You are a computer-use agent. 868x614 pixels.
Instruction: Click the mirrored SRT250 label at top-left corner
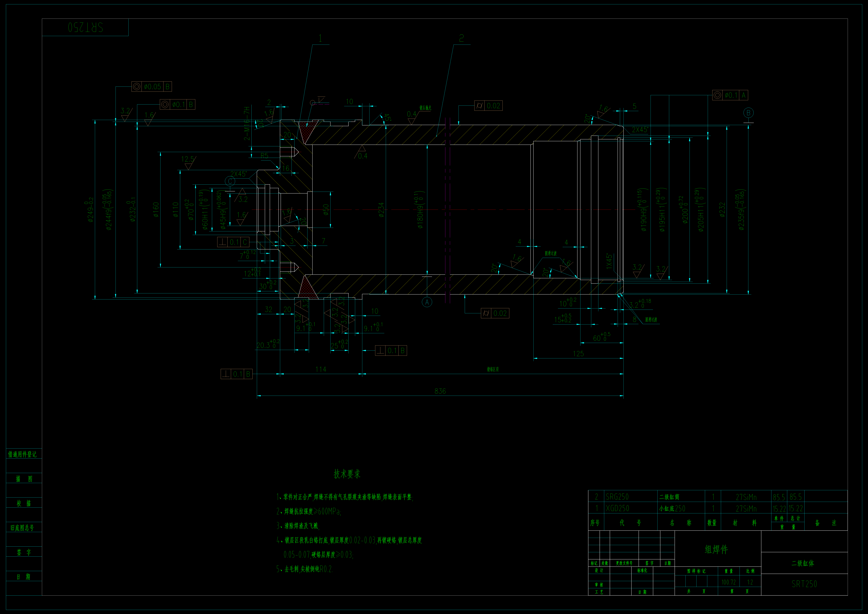click(86, 27)
